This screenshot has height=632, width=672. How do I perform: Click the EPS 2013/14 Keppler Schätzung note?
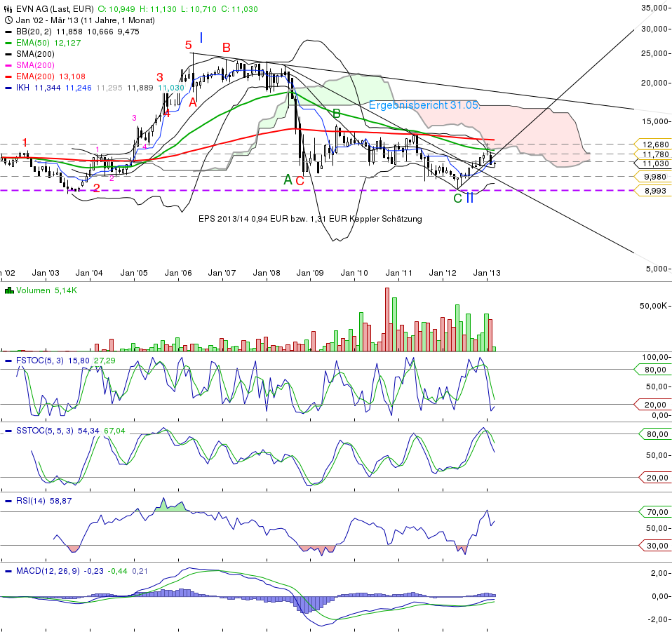point(311,219)
